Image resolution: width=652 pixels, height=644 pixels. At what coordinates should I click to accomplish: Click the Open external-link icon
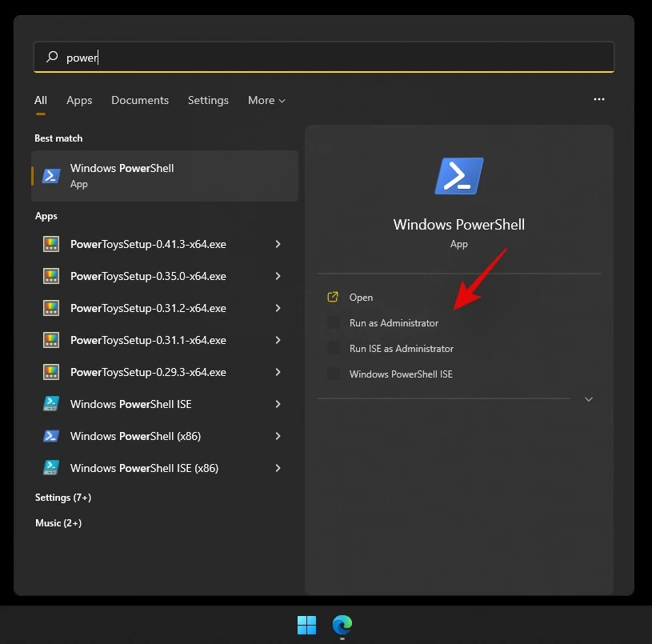[333, 297]
